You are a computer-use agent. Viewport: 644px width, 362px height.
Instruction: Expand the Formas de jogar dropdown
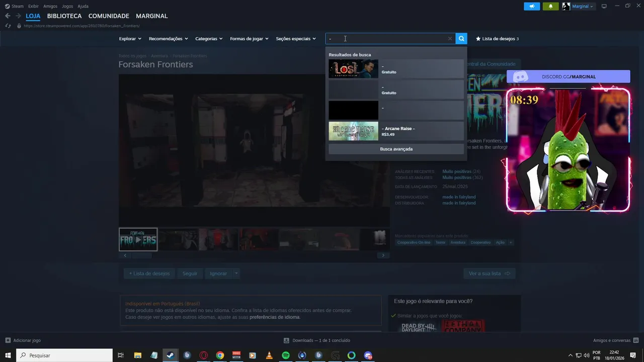pyautogui.click(x=249, y=39)
